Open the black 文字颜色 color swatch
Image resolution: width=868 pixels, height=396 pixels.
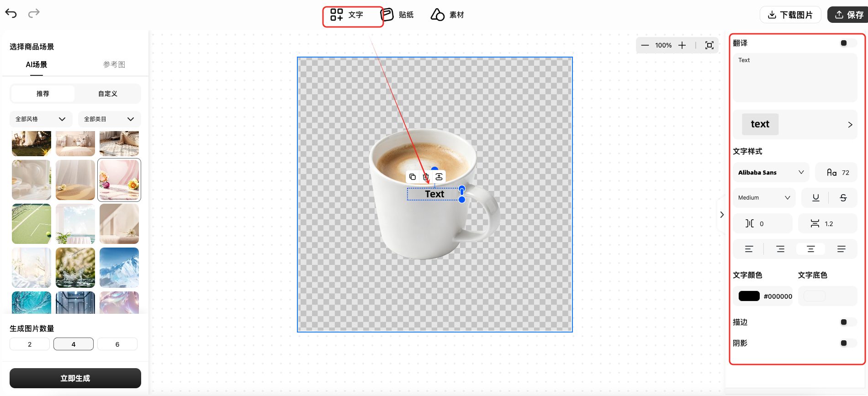coord(749,296)
